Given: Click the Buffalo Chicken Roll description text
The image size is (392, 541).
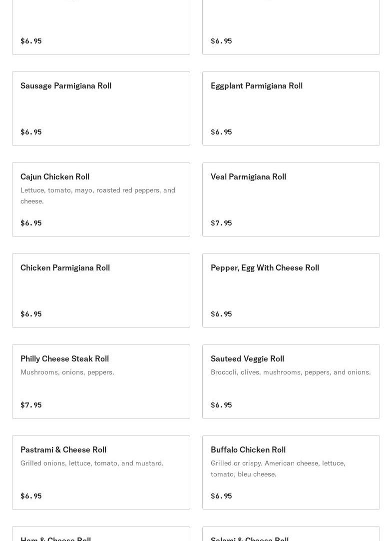Looking at the screenshot, I should pyautogui.click(x=278, y=468).
